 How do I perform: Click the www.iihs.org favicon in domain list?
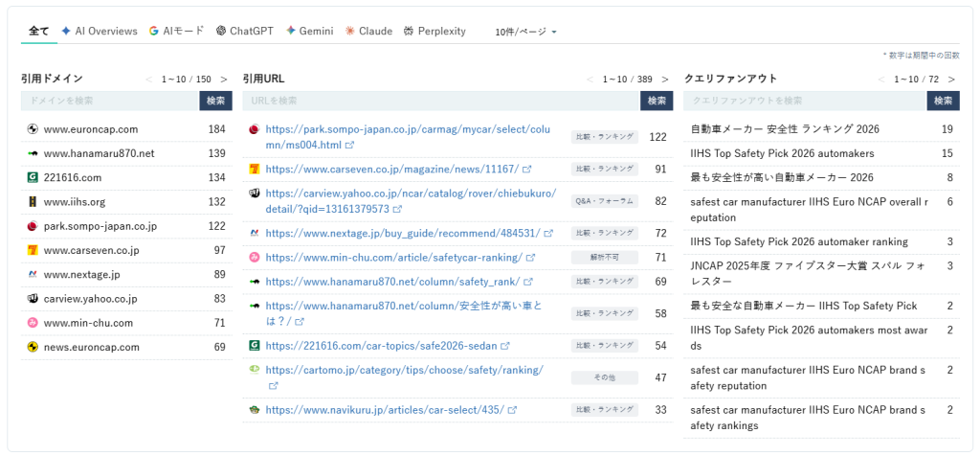[33, 202]
